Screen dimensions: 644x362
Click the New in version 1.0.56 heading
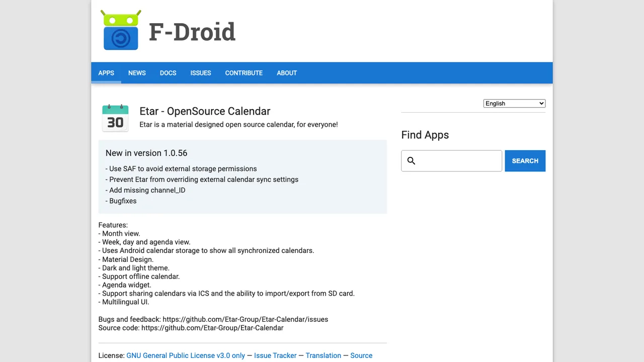(x=146, y=153)
